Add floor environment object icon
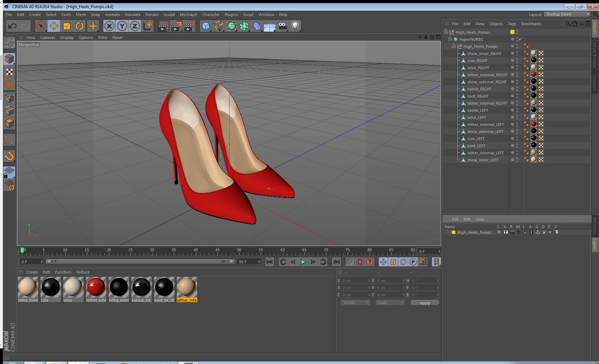This screenshot has height=364, width=599. [270, 27]
